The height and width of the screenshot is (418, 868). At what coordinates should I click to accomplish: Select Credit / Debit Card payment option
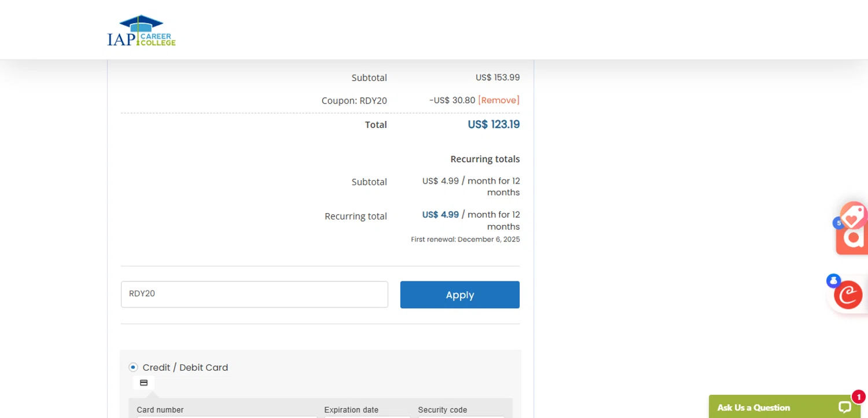point(133,367)
